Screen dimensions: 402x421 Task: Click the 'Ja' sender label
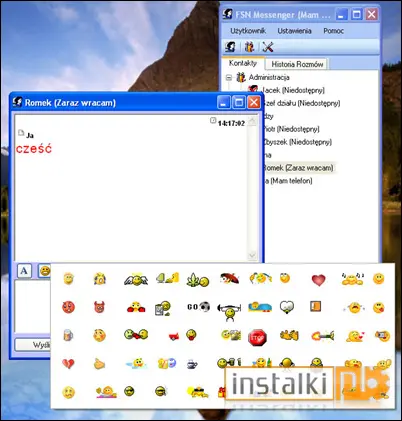(30, 135)
